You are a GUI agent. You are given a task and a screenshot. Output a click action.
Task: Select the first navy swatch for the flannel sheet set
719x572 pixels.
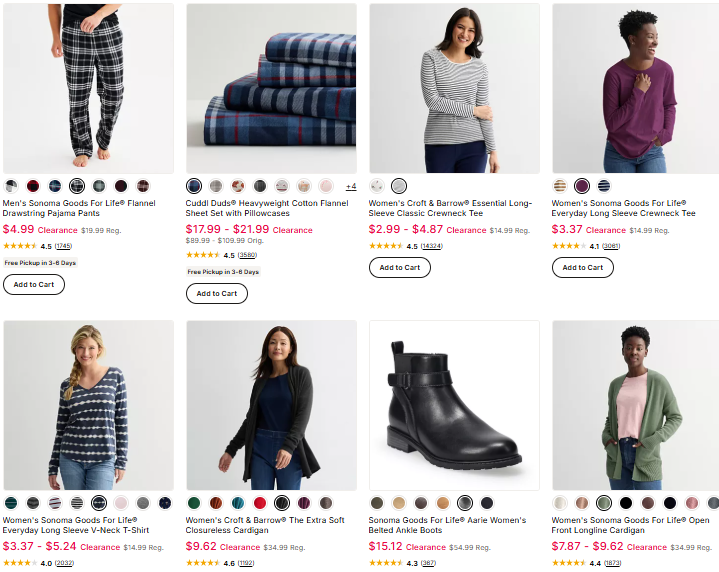(x=194, y=186)
